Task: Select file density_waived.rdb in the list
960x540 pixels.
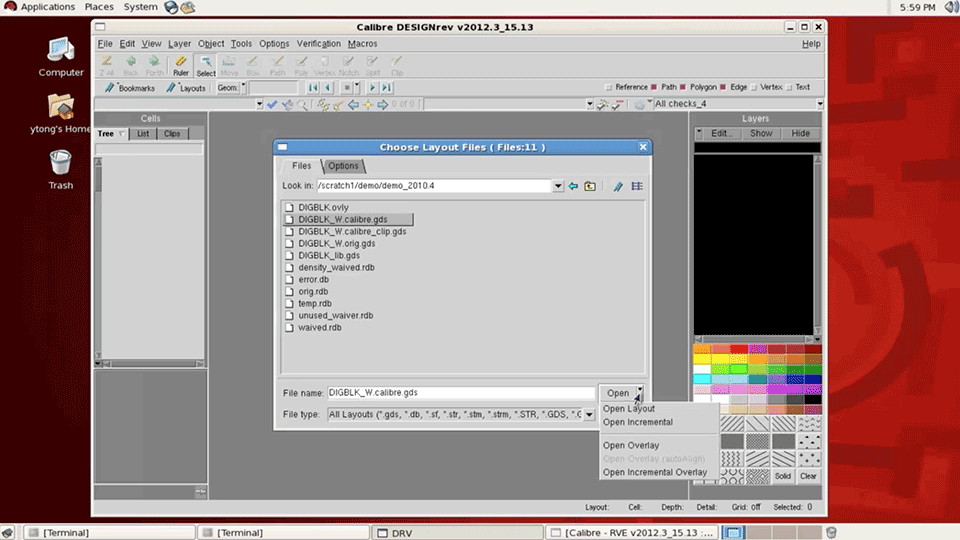Action: click(336, 268)
